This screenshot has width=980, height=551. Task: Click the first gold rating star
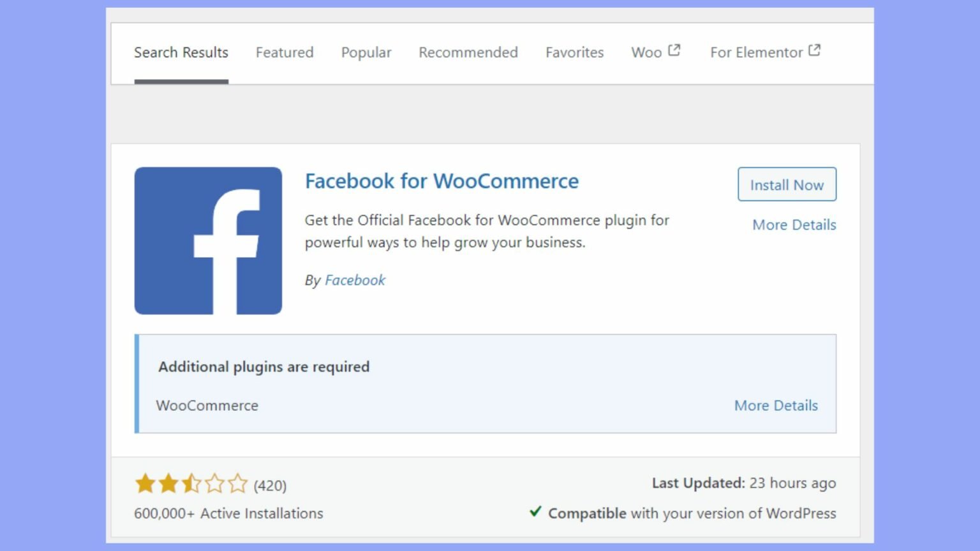pos(144,484)
